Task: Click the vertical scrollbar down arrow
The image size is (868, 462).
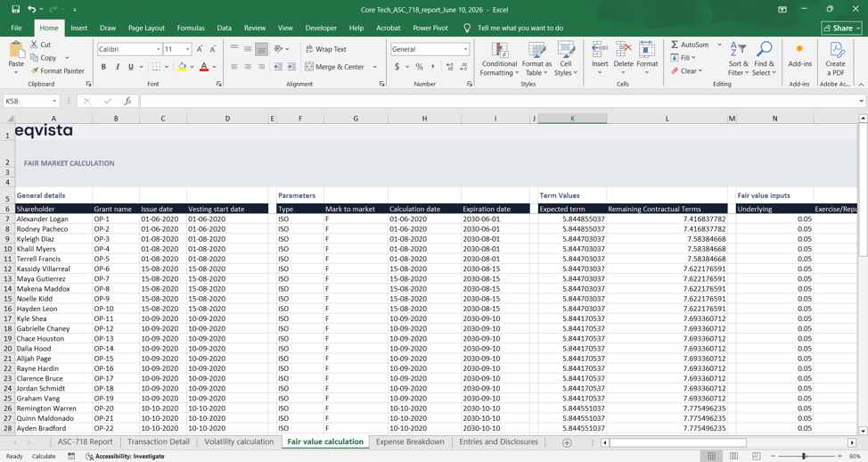Action: (x=863, y=431)
